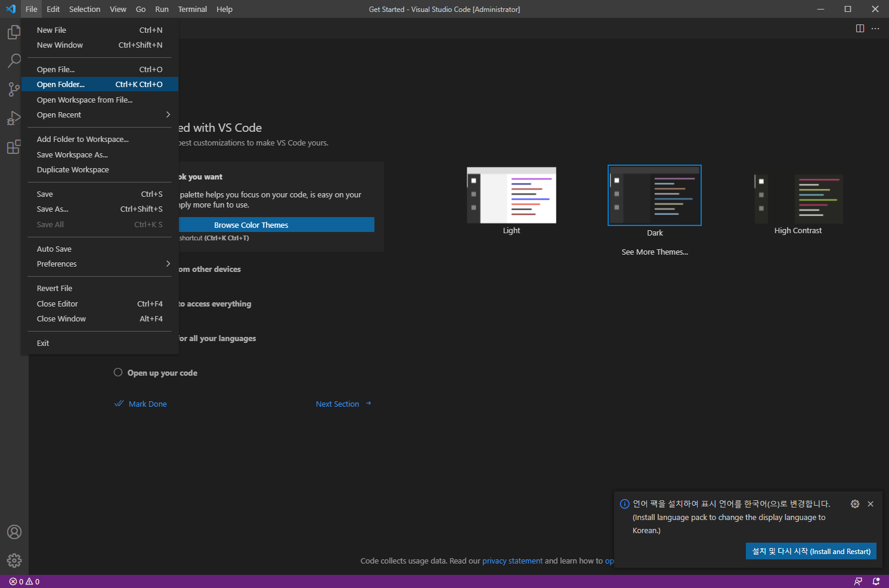Click the errors and warnings status indicator
Viewport: 889px width, 588px height.
tap(24, 581)
